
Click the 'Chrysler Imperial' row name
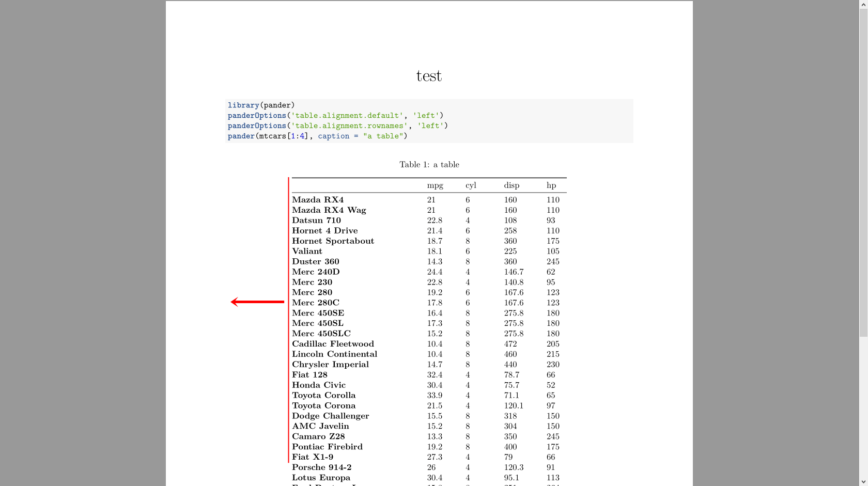[330, 365]
